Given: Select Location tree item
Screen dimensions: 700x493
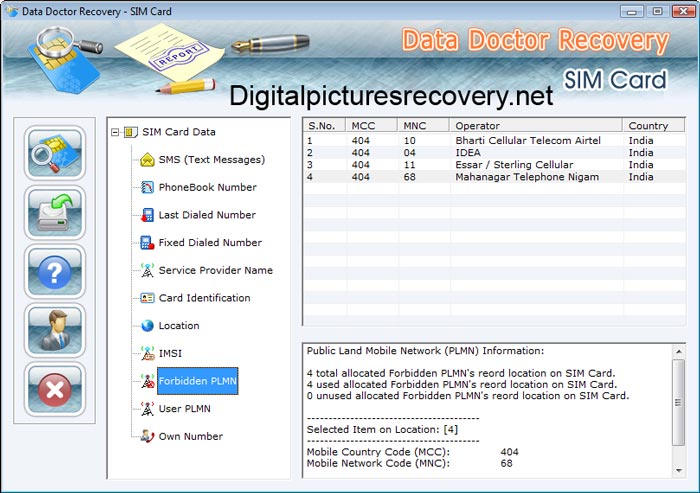Looking at the screenshot, I should (x=179, y=326).
